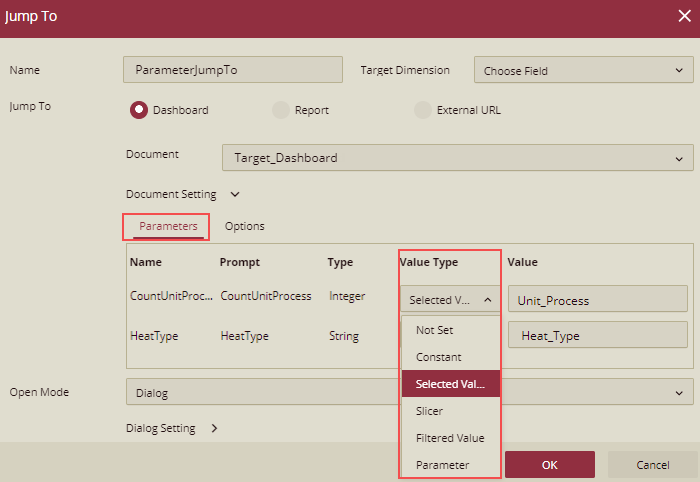Image resolution: width=700 pixels, height=482 pixels.
Task: Select the Report radio button
Action: (281, 110)
